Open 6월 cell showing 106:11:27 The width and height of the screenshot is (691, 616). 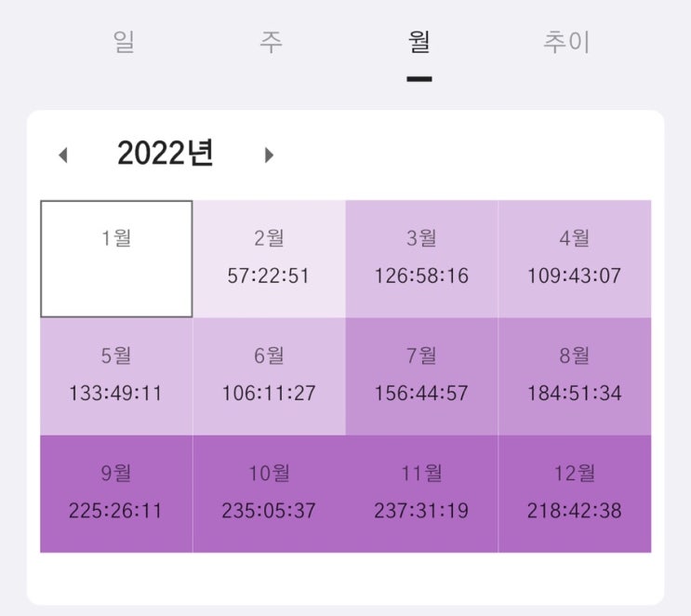pos(269,376)
